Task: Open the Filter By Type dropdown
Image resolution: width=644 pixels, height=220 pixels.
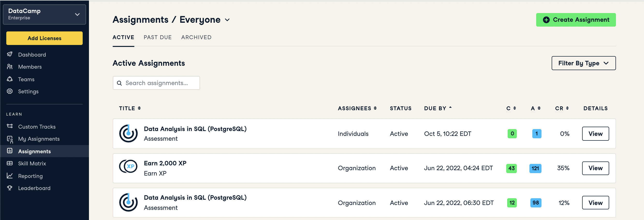Action: coord(583,63)
